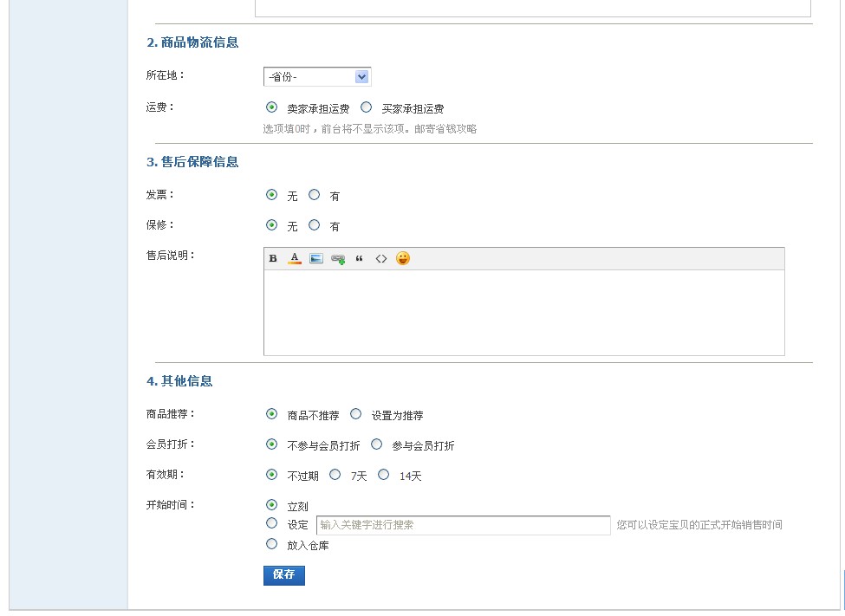
Task: Insert a blockquote in the editor toolbar
Action: point(361,257)
